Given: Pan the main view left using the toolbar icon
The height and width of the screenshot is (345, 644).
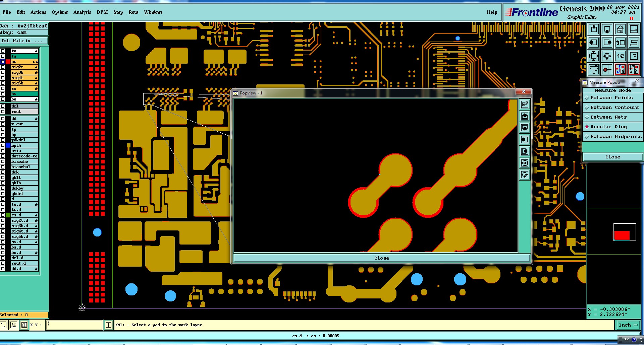Looking at the screenshot, I should 594,43.
